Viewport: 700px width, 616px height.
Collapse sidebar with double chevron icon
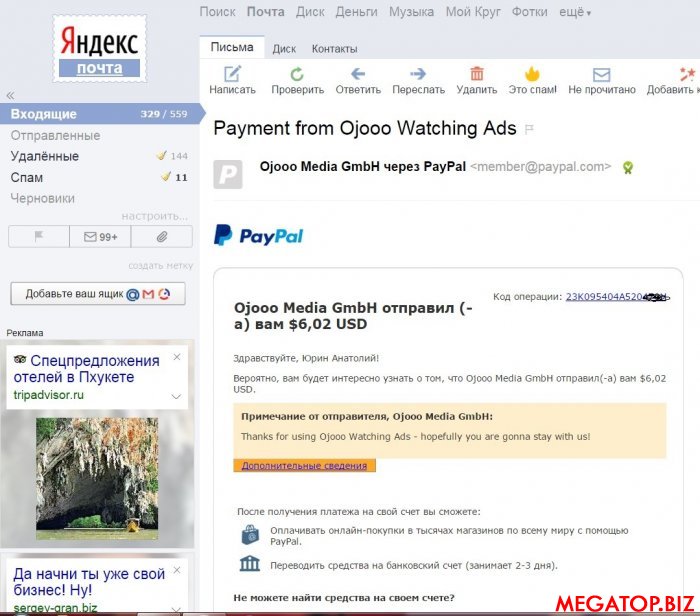tap(10, 95)
